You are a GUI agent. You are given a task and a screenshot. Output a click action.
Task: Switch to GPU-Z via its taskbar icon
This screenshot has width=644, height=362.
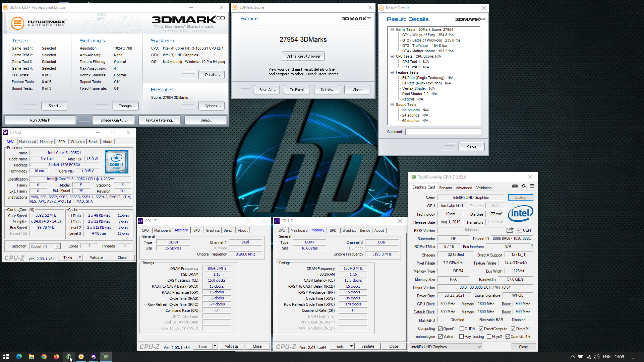coord(106,357)
